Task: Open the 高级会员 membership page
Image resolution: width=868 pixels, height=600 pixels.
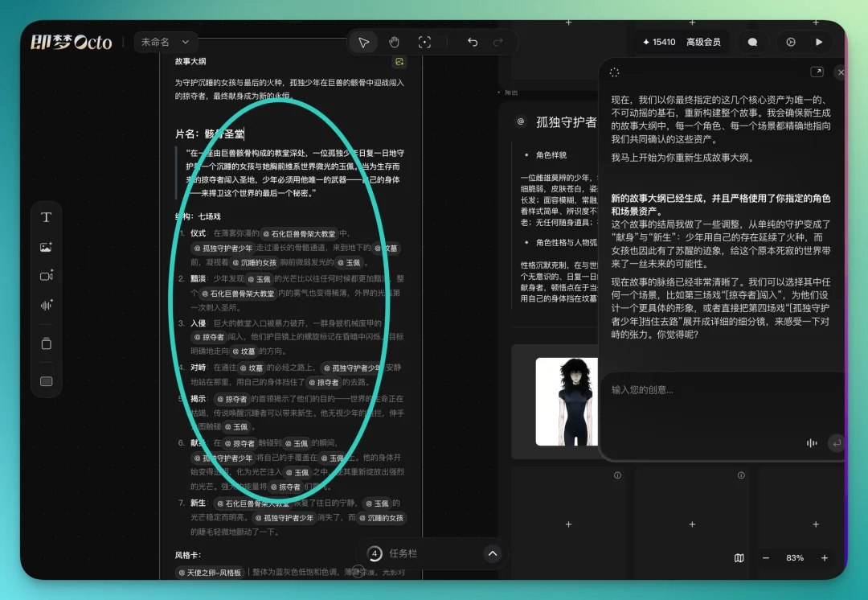Action: pos(703,42)
